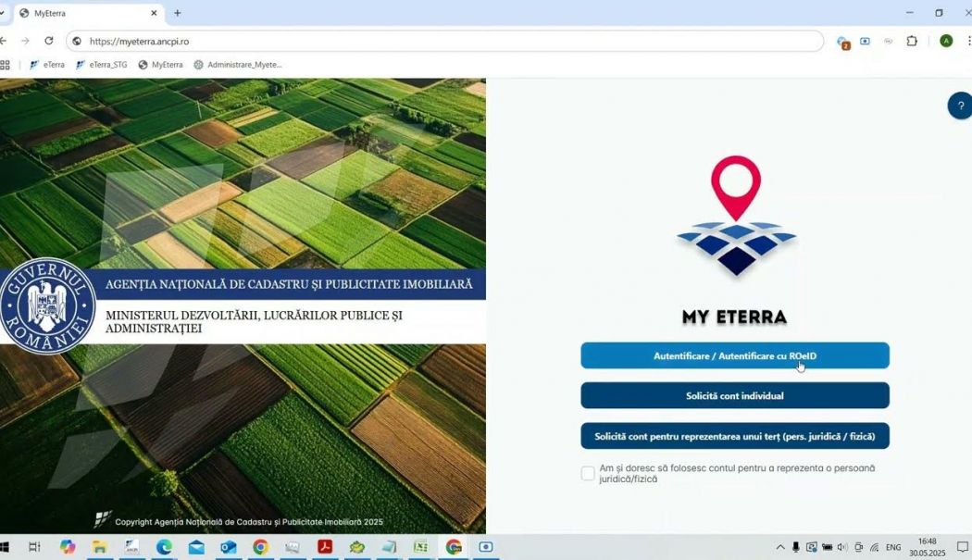
Task: Click the My Eterra map pin logo
Action: pos(736,215)
